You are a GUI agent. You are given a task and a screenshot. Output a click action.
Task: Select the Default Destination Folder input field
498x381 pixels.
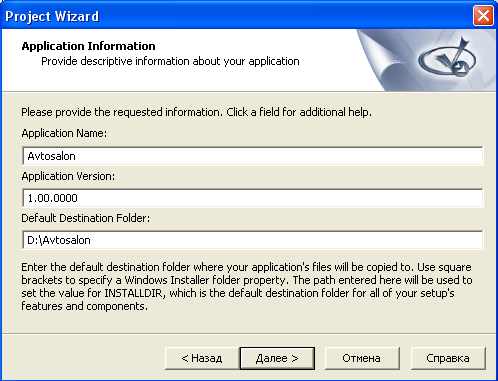253,240
